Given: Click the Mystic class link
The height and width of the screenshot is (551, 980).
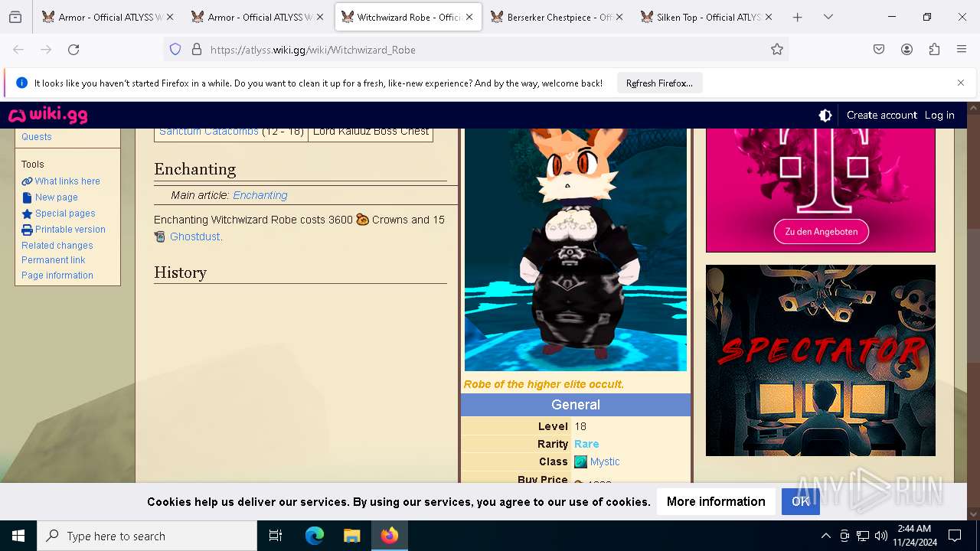Looking at the screenshot, I should [605, 462].
